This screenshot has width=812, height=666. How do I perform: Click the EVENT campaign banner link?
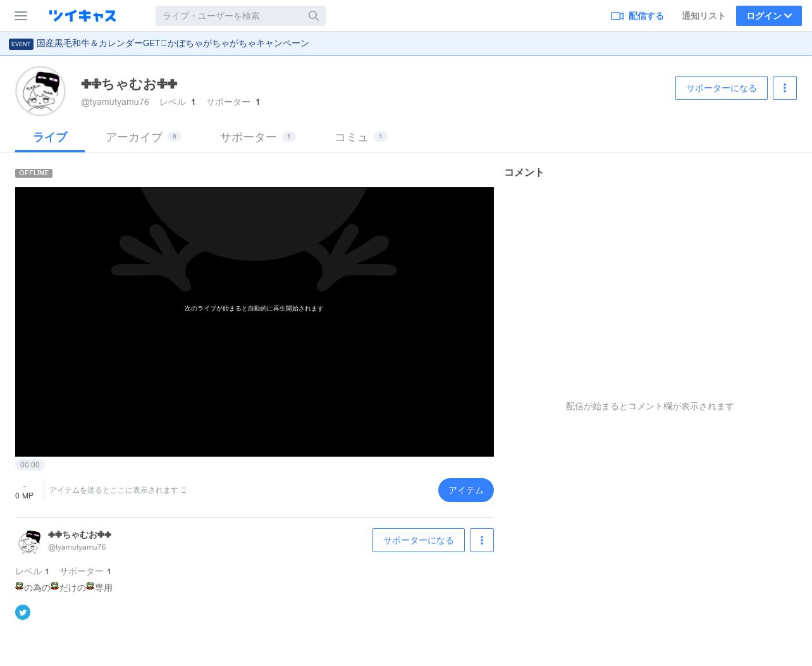159,44
